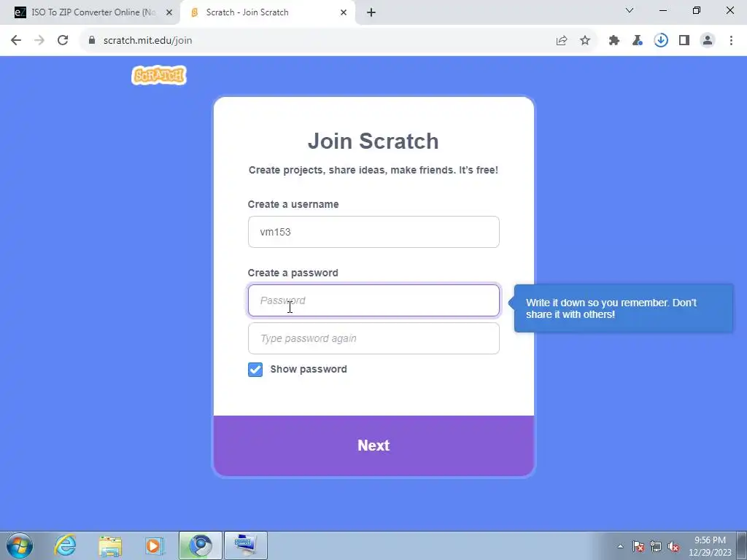The width and height of the screenshot is (747, 560).
Task: Open Downloads from toolbar icon
Action: pyautogui.click(x=661, y=41)
